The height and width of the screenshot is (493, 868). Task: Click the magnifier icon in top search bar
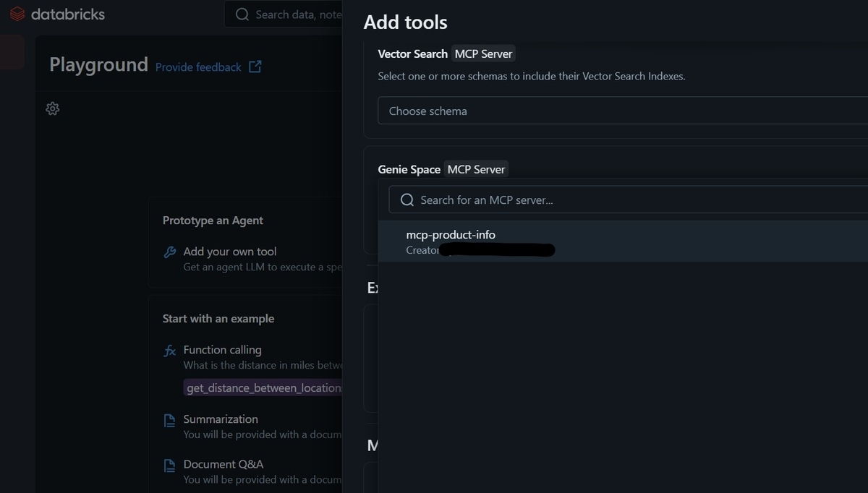242,14
